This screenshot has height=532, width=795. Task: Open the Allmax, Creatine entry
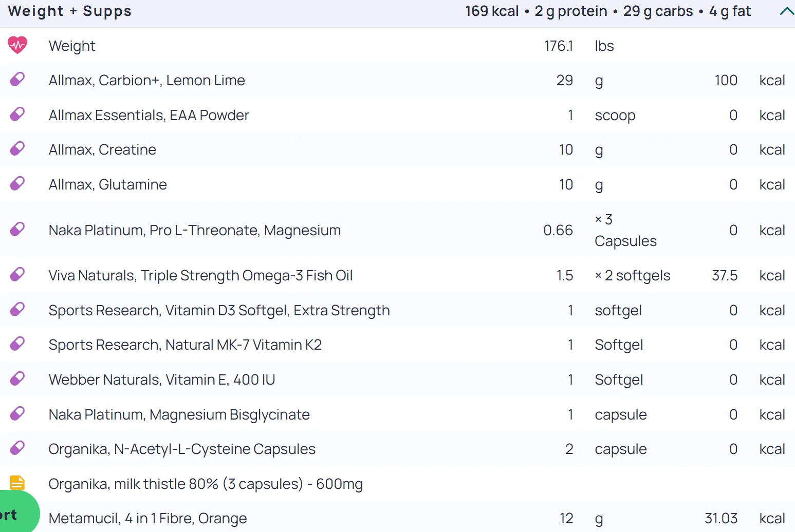coord(102,150)
